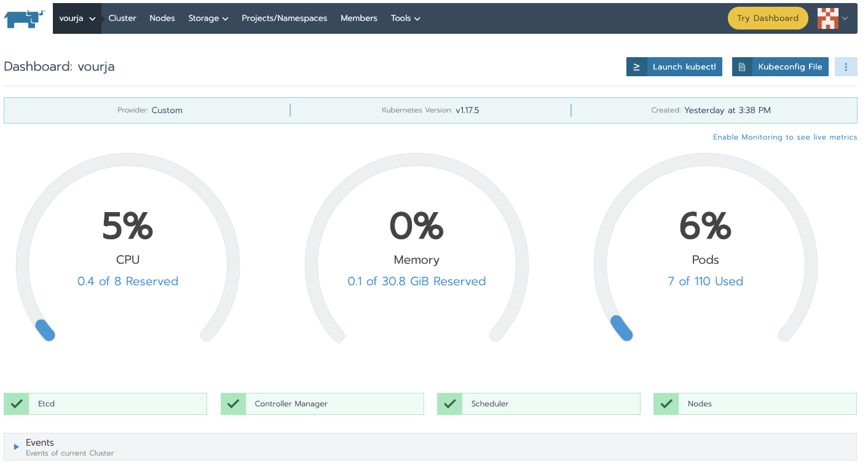Click the Scheduler checkmark status icon
Image resolution: width=868 pixels, height=466 pixels.
449,404
